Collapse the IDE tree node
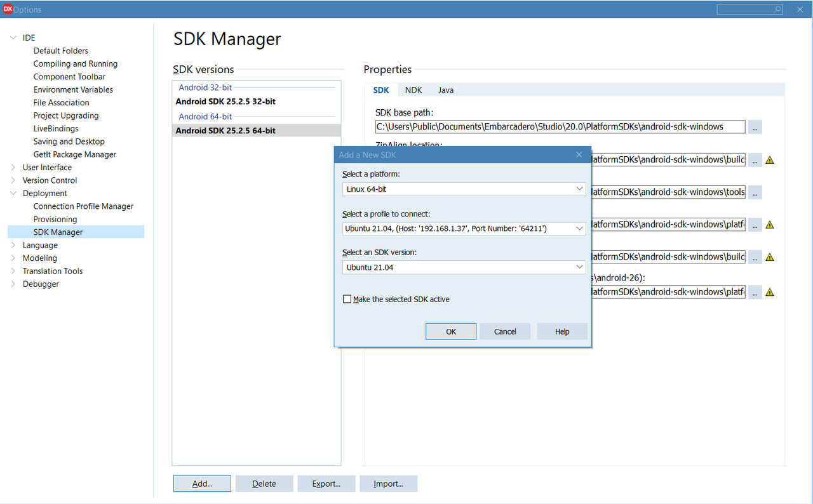813x504 pixels. pyautogui.click(x=13, y=38)
